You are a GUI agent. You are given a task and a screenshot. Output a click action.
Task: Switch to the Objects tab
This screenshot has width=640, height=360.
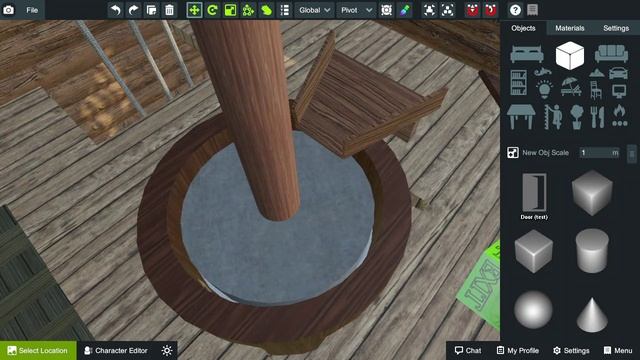coord(523,28)
